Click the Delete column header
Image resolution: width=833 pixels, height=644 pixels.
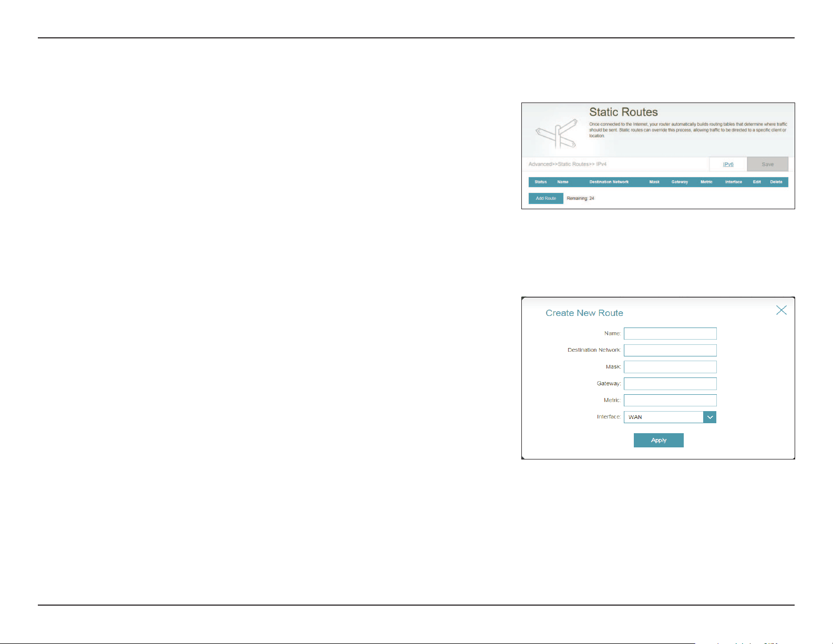pyautogui.click(x=776, y=182)
